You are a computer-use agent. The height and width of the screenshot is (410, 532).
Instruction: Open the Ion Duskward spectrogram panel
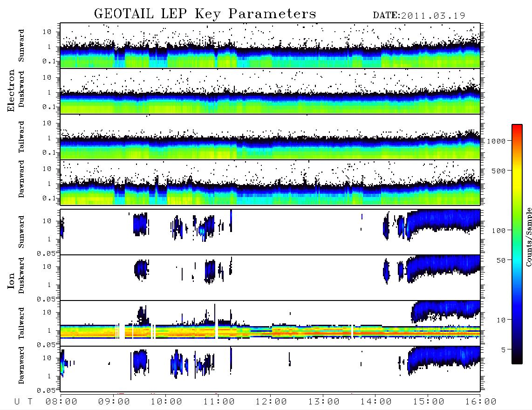(x=270, y=278)
